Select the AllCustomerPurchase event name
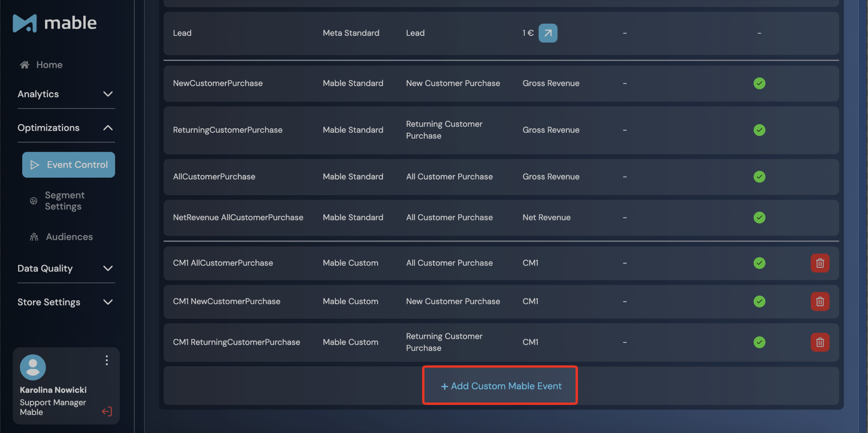Image resolution: width=868 pixels, height=433 pixels. (214, 177)
